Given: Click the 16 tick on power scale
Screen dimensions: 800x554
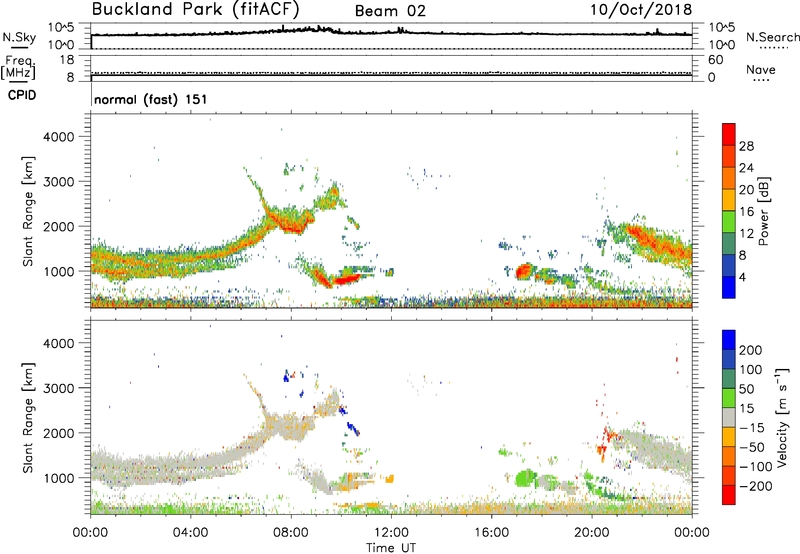Looking at the screenshot, I should 746,212.
